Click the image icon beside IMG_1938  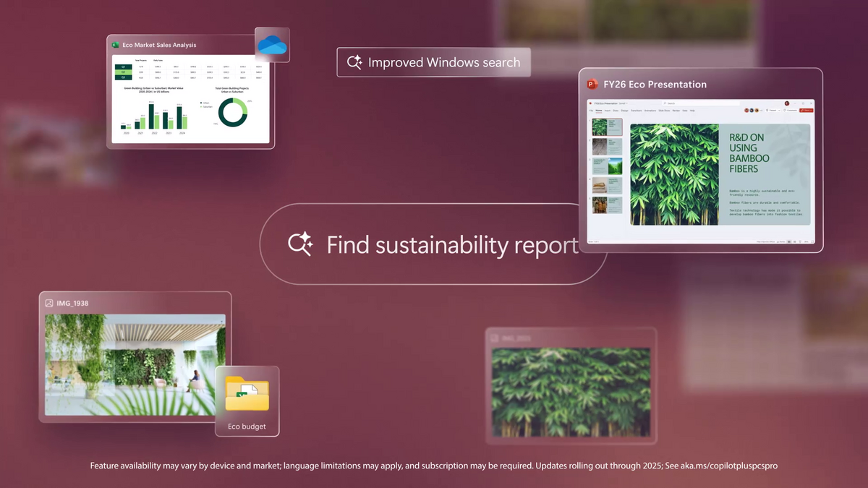click(49, 303)
